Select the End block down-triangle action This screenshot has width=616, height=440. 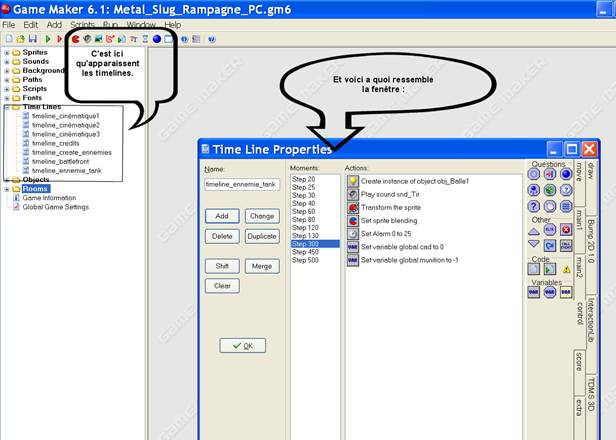534,244
